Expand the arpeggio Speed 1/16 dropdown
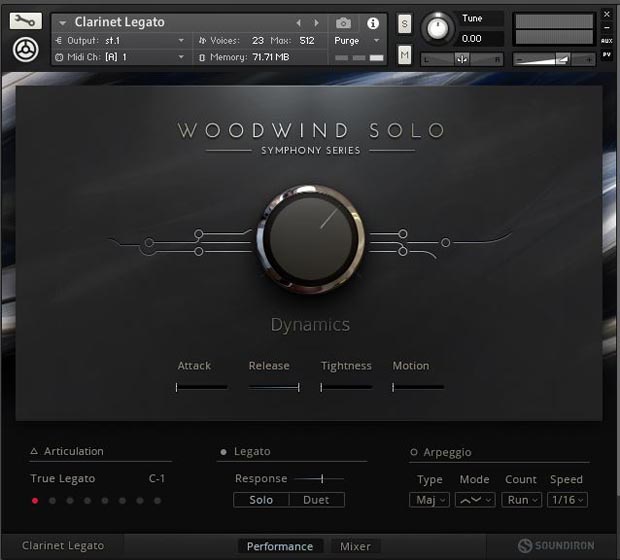This screenshot has height=560, width=620. point(567,500)
